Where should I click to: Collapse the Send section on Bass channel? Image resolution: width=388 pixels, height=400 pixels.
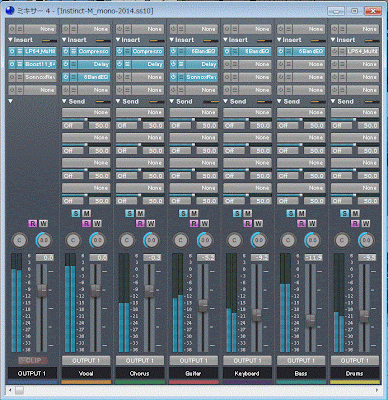click(279, 101)
